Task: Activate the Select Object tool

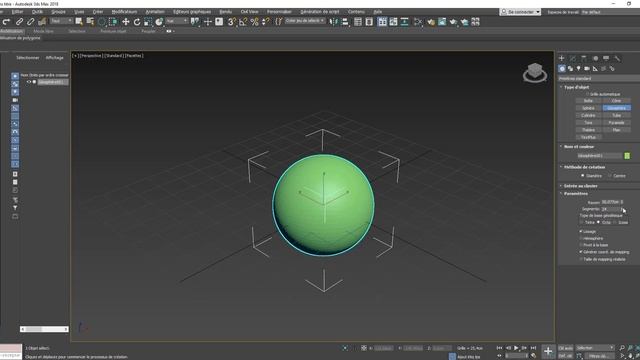Action: [79, 22]
